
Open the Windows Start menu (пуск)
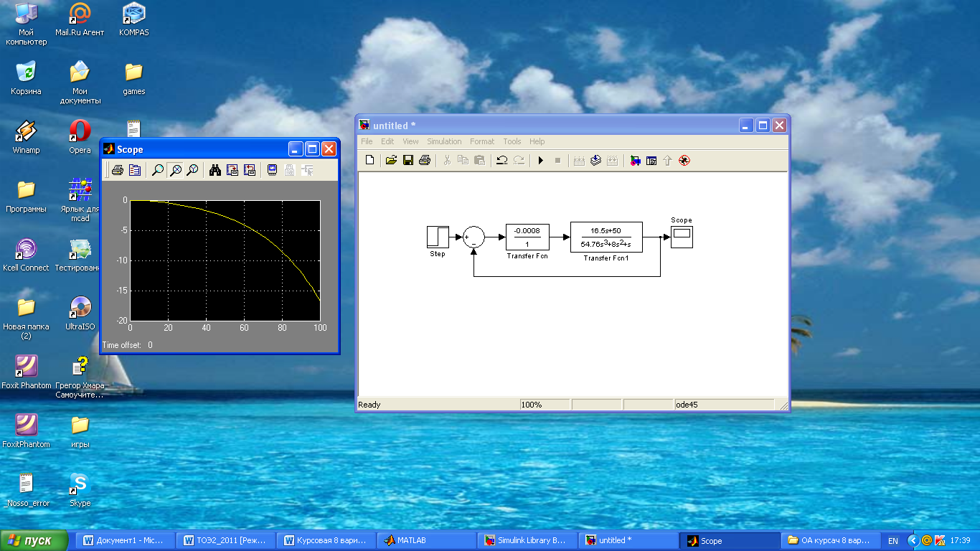tap(34, 540)
